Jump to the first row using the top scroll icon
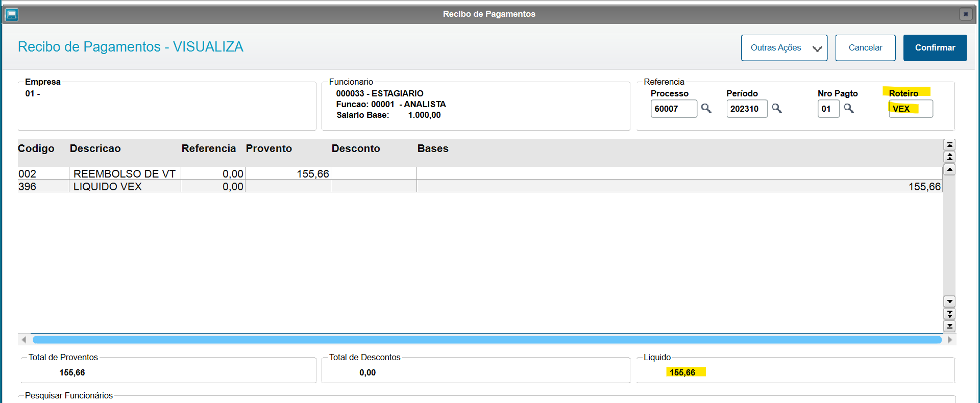The height and width of the screenshot is (403, 980). tap(950, 145)
